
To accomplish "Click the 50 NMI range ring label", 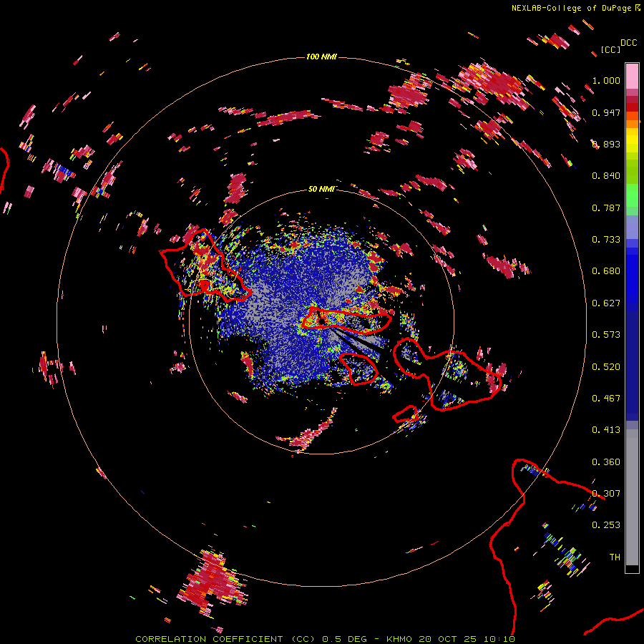I will 321,189.
